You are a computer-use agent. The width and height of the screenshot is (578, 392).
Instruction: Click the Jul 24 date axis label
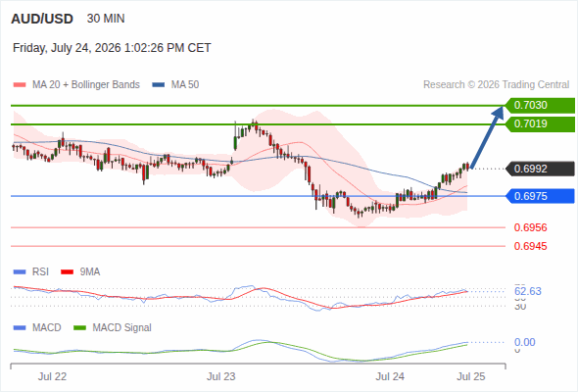pos(390,376)
